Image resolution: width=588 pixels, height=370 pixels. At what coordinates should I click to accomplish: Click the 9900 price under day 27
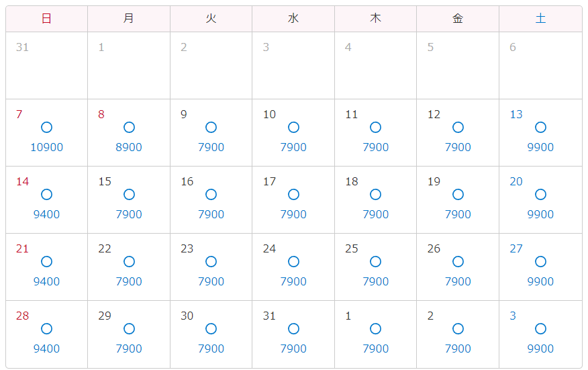click(x=540, y=281)
